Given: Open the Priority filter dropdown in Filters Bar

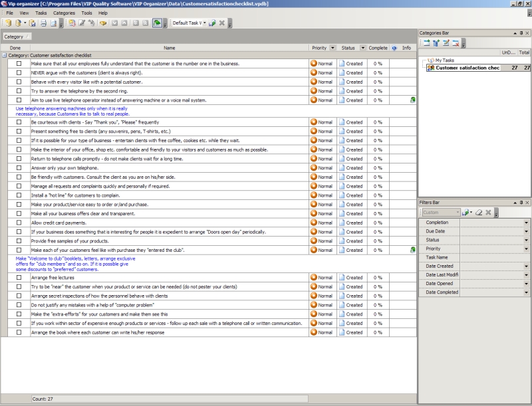Looking at the screenshot, I should click(526, 249).
